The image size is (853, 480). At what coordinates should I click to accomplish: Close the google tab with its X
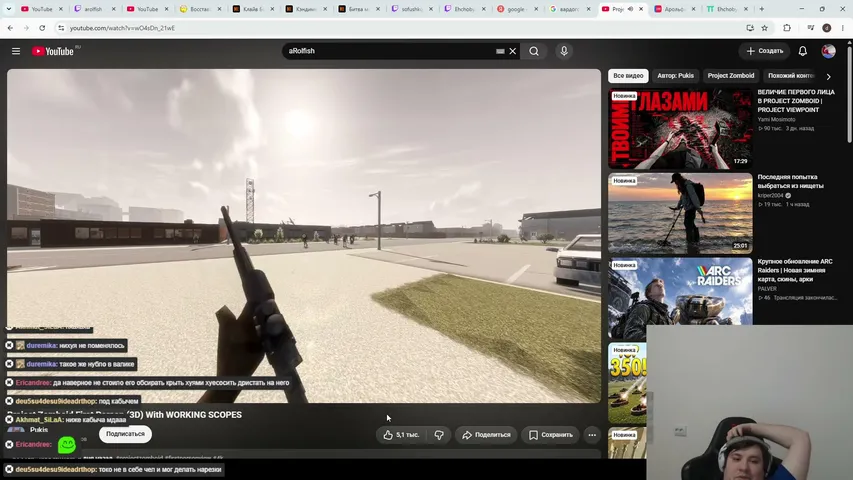536,9
